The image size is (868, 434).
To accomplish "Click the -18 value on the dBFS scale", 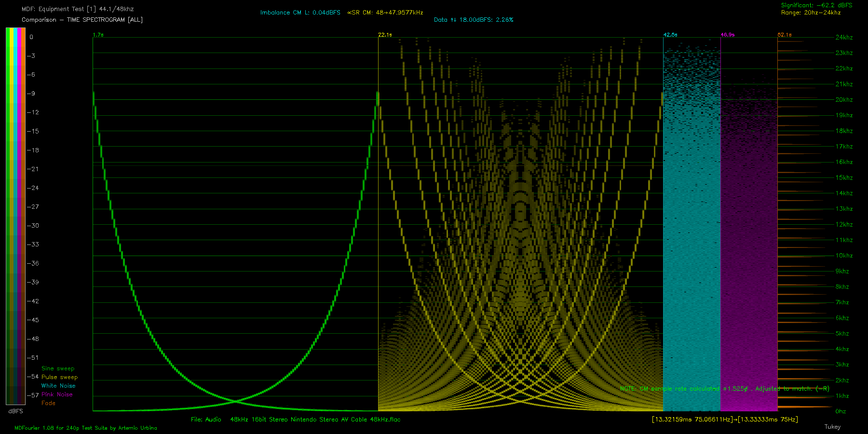I will click(x=33, y=150).
